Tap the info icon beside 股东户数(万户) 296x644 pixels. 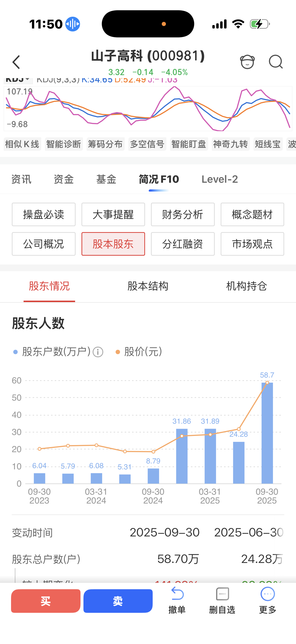(98, 352)
